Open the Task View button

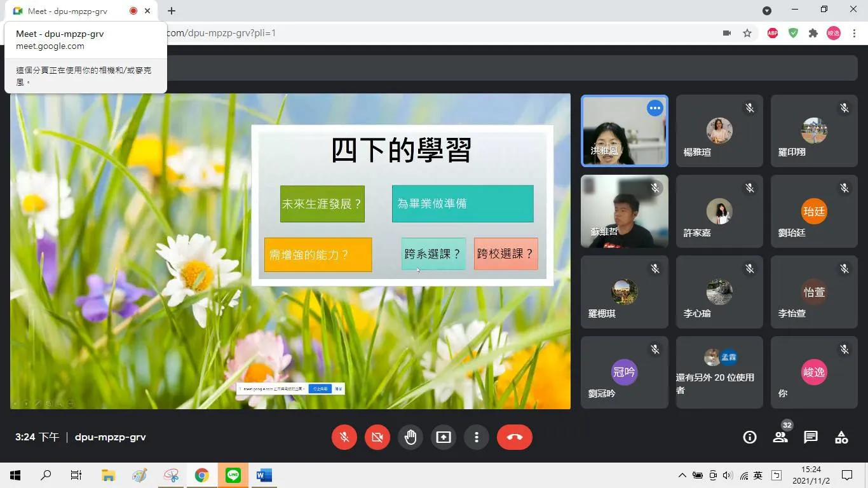coord(76,475)
